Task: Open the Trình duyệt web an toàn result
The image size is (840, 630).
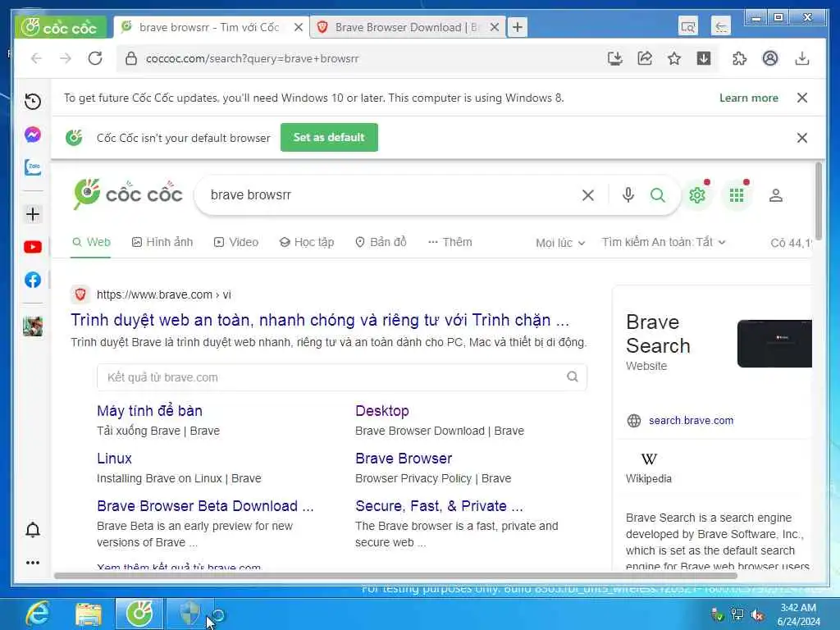Action: (x=320, y=320)
